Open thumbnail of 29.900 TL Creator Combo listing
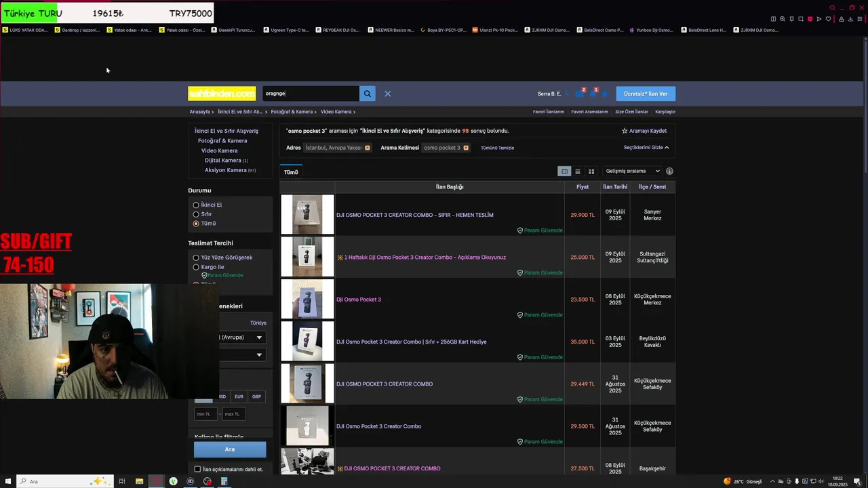The image size is (868, 488). pyautogui.click(x=307, y=214)
